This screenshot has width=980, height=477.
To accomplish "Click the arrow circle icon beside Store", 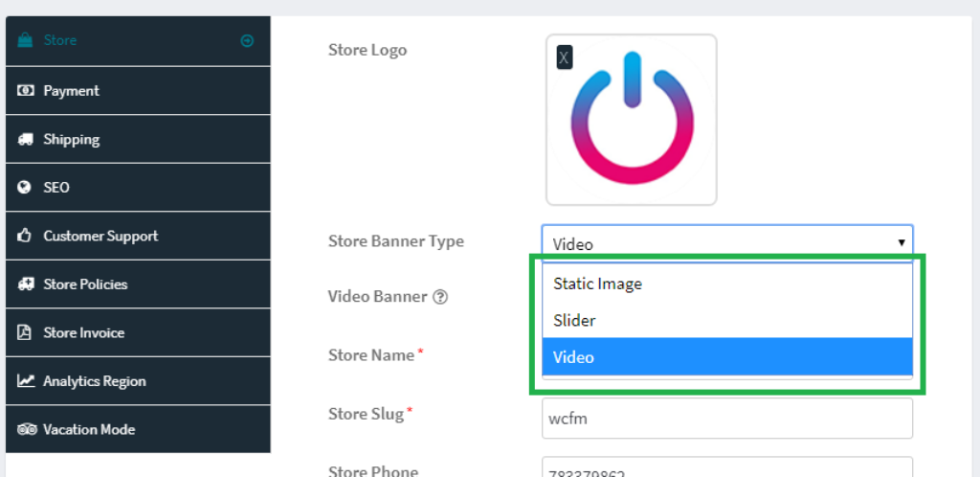I will tap(247, 41).
